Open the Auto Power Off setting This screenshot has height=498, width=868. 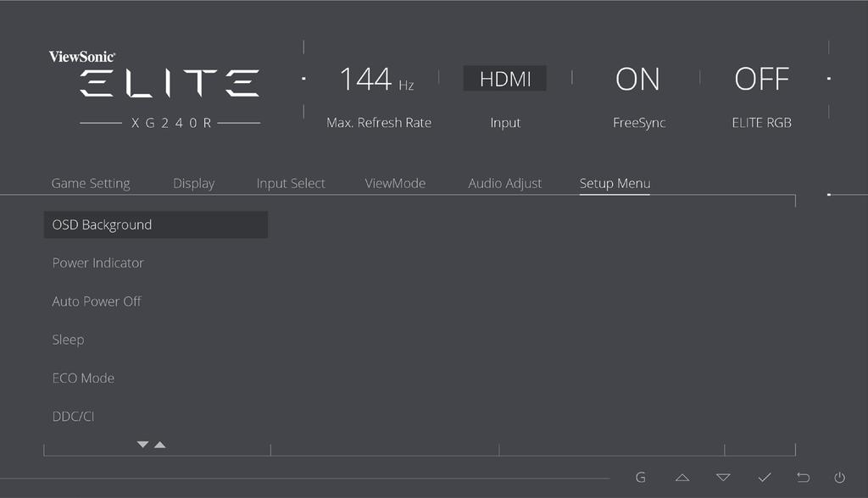click(97, 302)
